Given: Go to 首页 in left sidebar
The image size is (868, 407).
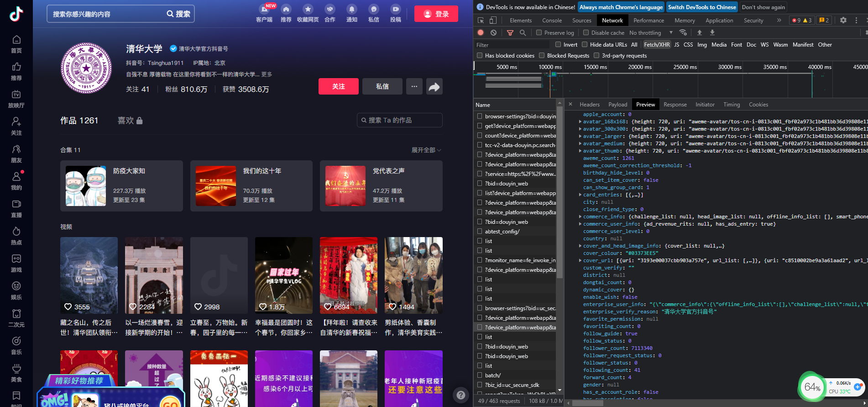Looking at the screenshot, I should (16, 44).
